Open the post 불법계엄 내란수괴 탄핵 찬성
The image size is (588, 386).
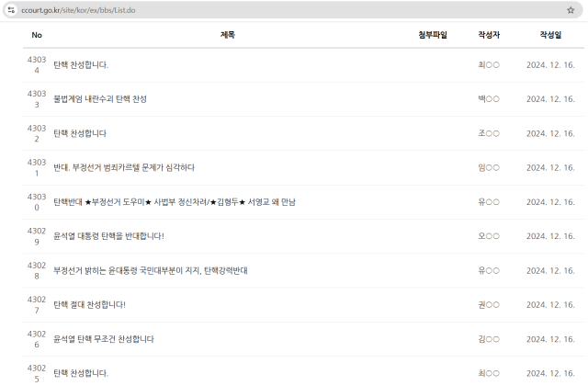100,99
